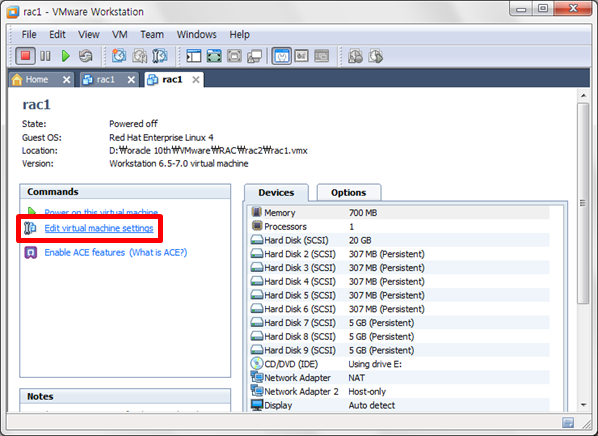Screen dimensions: 598x436
Task: Click the vertical scrollbar down arrow
Action: (583, 405)
